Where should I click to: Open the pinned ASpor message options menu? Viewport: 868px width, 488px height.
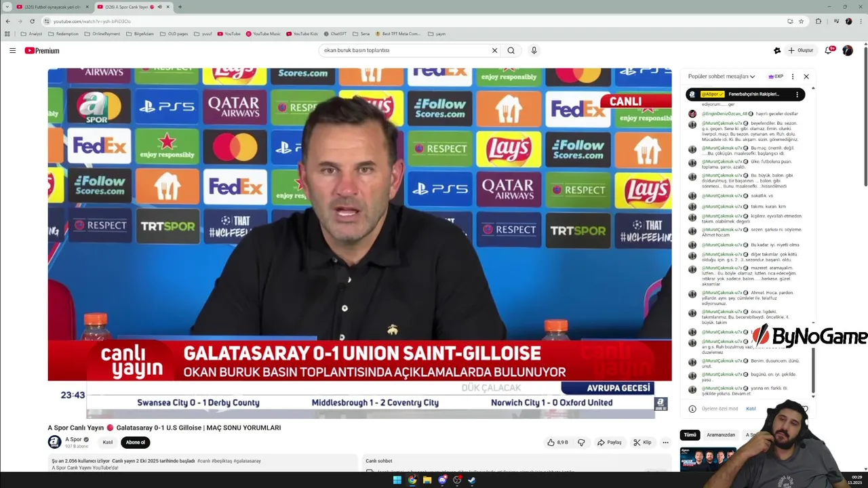(x=797, y=94)
